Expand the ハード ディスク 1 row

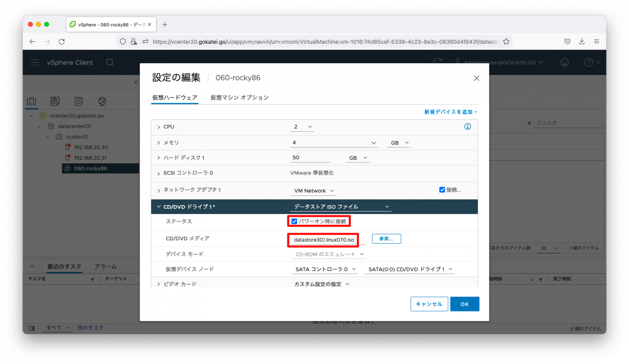coord(158,158)
